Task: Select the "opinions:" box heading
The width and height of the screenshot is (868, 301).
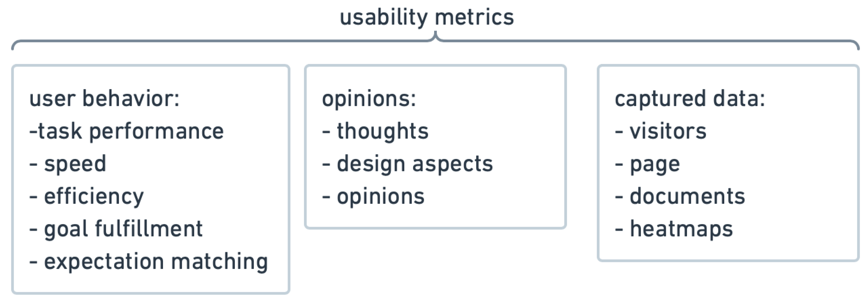Action: [x=369, y=99]
